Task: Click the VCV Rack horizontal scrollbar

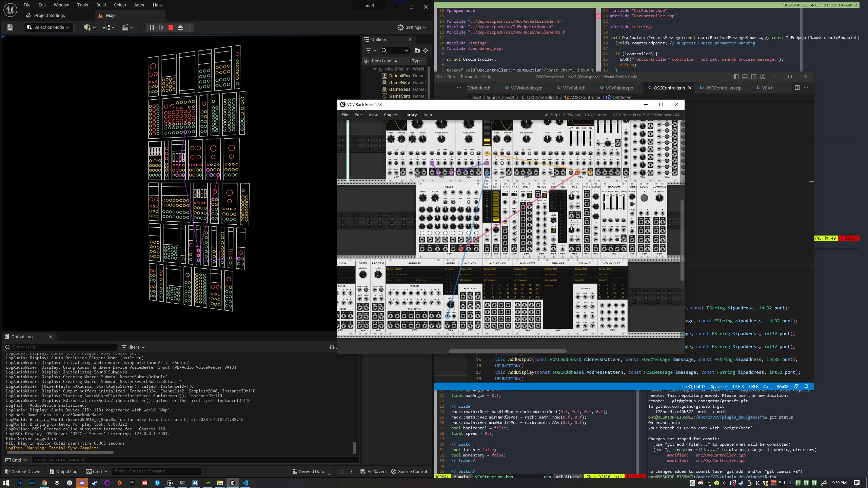Action: (x=507, y=351)
